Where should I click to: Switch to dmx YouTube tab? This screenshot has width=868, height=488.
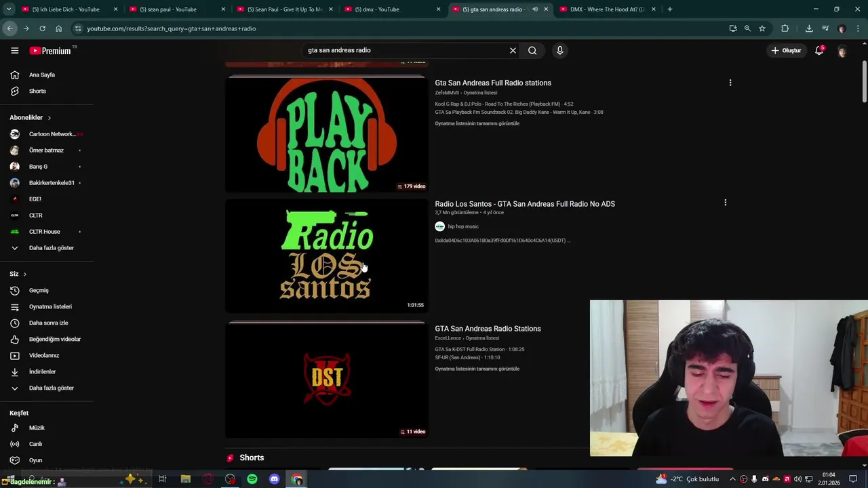click(x=391, y=9)
